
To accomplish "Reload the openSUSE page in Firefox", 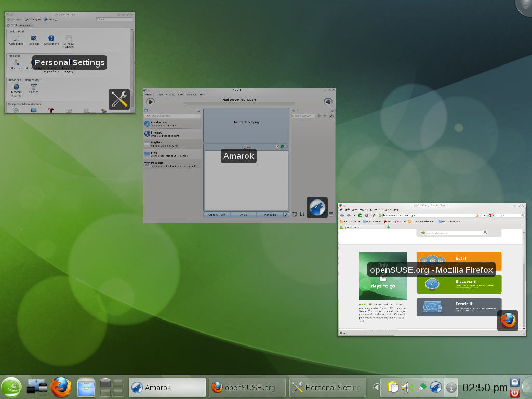I will coord(359,215).
